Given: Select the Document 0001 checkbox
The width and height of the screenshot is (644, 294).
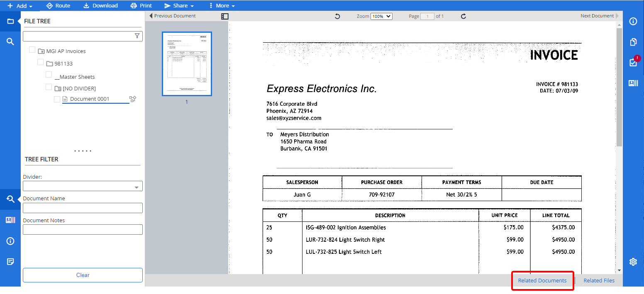Looking at the screenshot, I should 57,99.
